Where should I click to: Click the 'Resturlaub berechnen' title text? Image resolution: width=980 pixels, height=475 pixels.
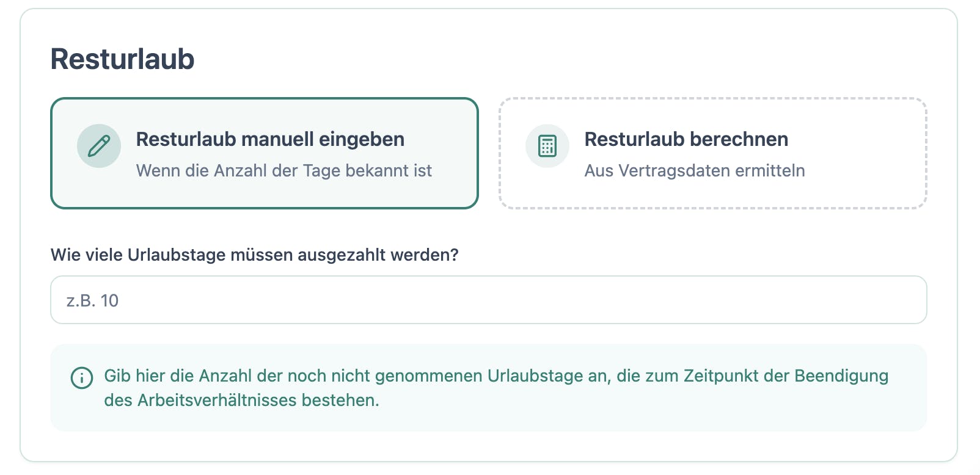(686, 139)
